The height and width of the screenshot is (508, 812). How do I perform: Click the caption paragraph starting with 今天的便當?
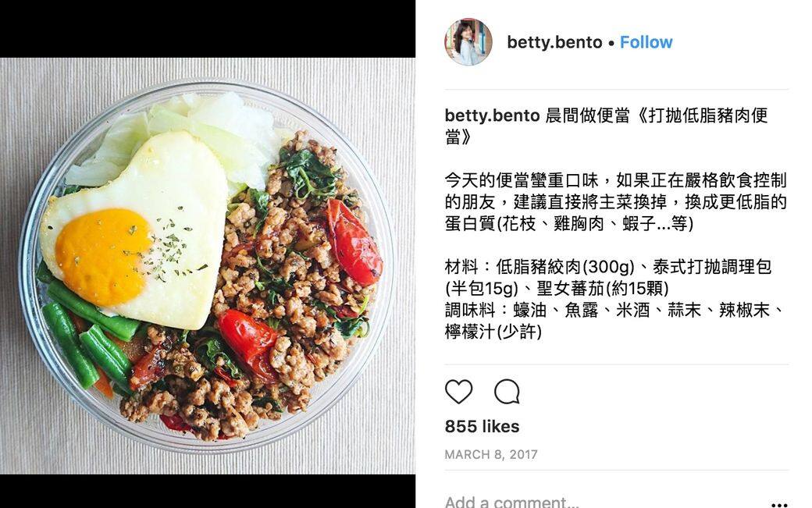tap(616, 202)
